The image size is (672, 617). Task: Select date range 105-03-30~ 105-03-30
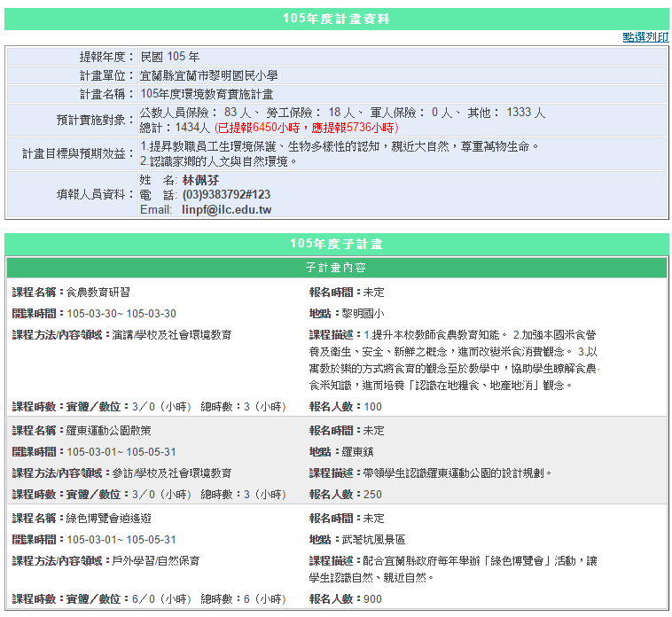click(x=121, y=314)
